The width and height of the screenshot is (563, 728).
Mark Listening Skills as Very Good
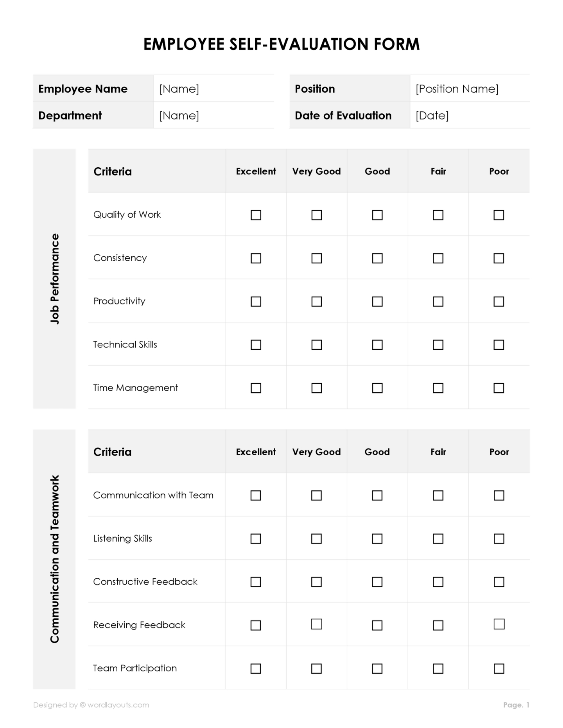[x=316, y=538]
